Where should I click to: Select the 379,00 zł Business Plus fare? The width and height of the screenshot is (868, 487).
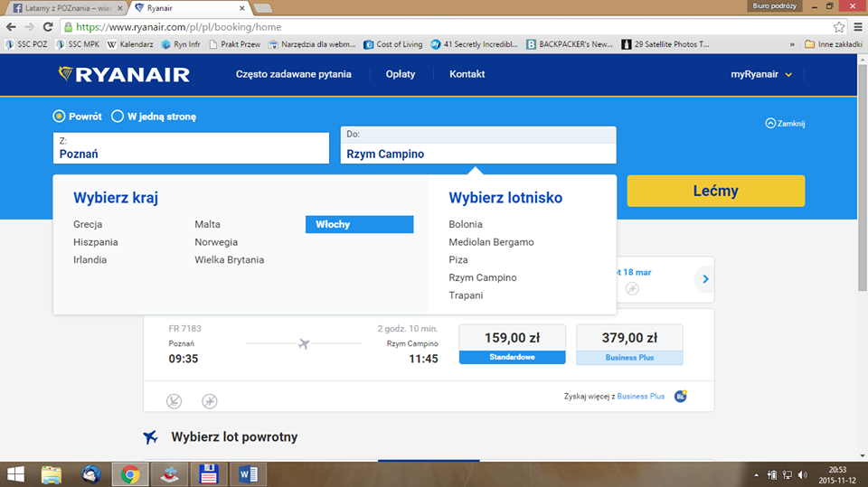629,344
